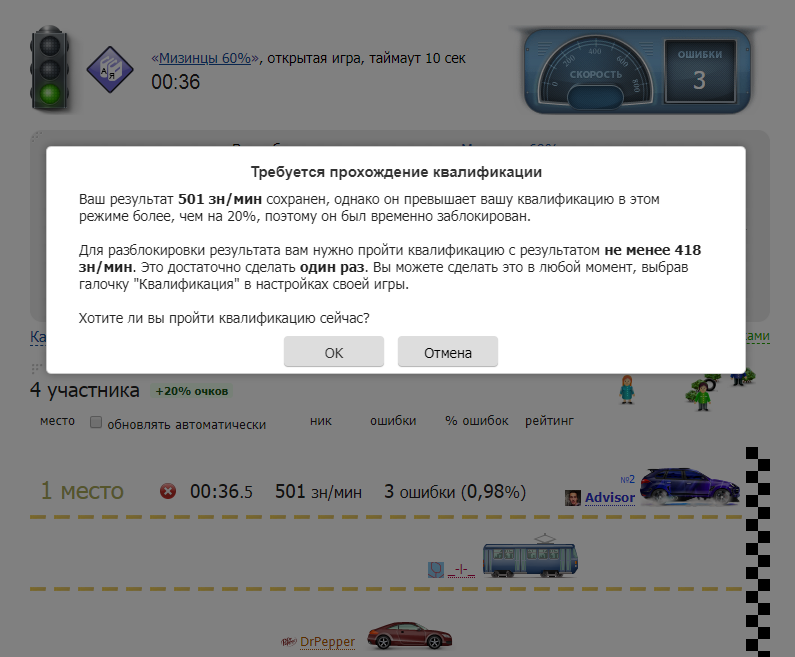
Task: Click the 00:36.5 finish time
Action: click(221, 491)
